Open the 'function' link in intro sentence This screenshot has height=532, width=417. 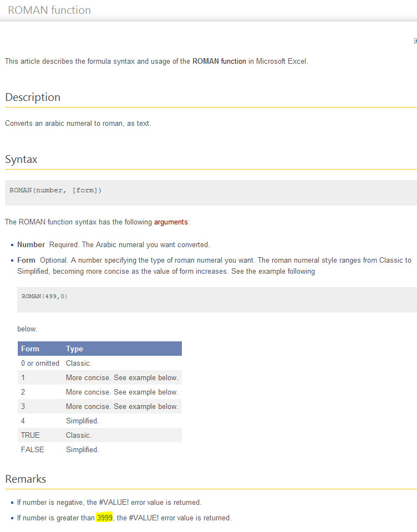point(233,62)
